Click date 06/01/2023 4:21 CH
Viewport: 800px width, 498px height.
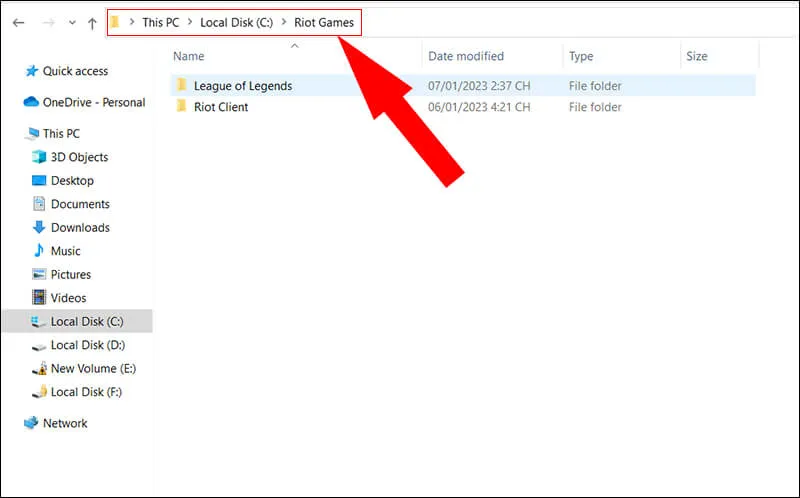point(479,107)
